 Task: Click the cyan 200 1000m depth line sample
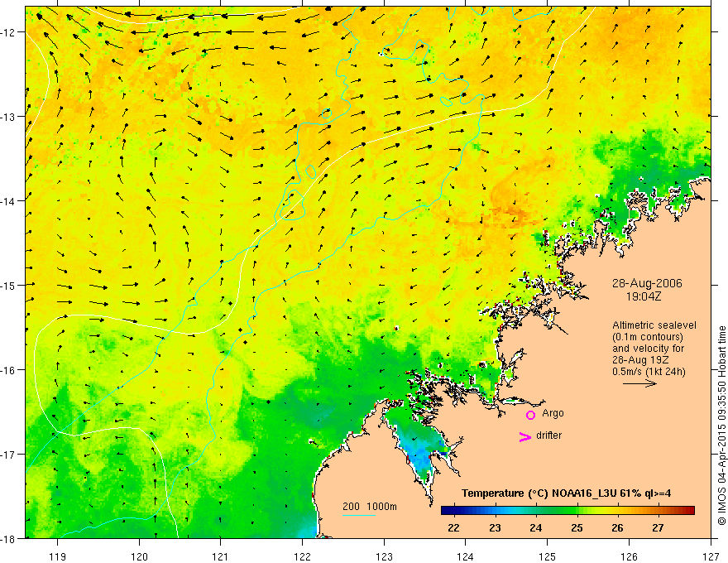(x=359, y=515)
